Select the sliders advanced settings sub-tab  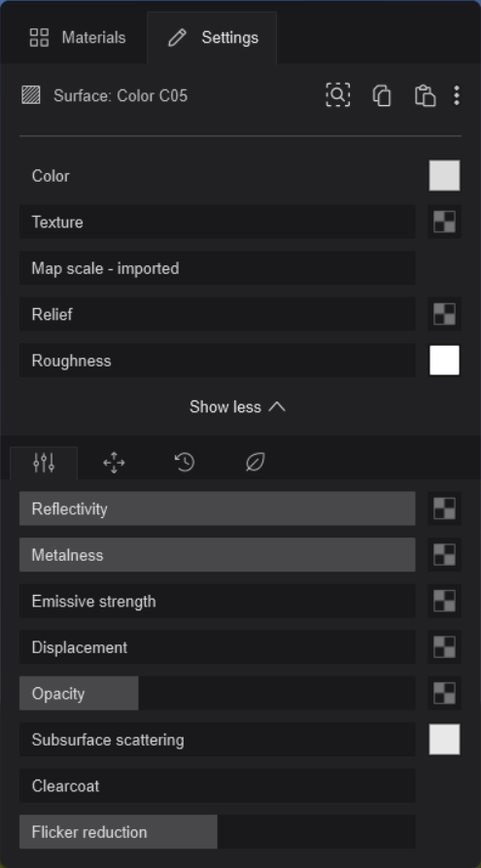[x=44, y=463]
